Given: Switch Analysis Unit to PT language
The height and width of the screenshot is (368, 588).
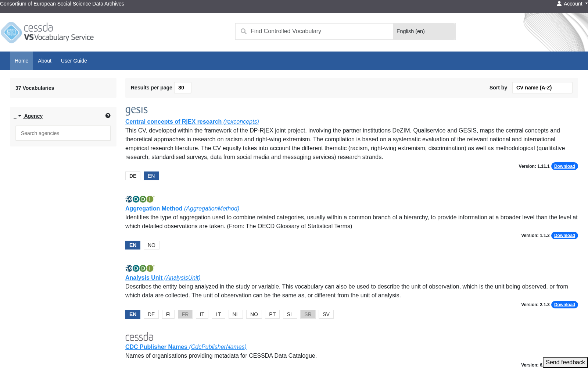Looking at the screenshot, I should click(272, 314).
